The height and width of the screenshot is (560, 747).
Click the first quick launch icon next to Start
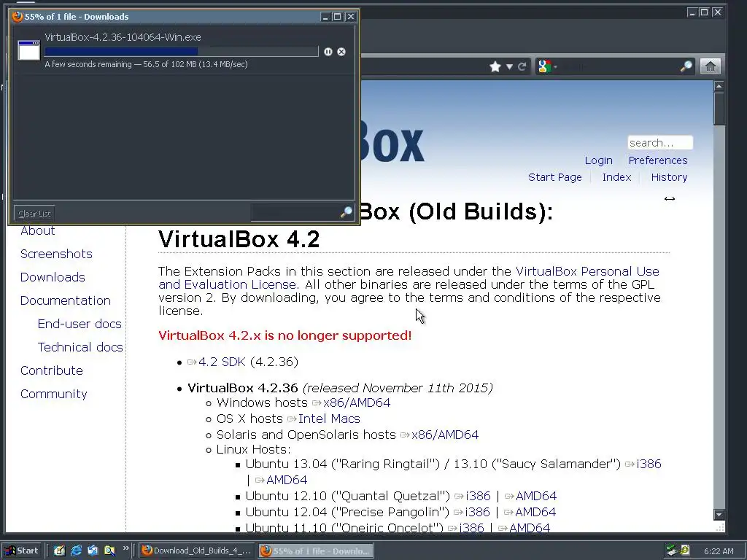[59, 551]
